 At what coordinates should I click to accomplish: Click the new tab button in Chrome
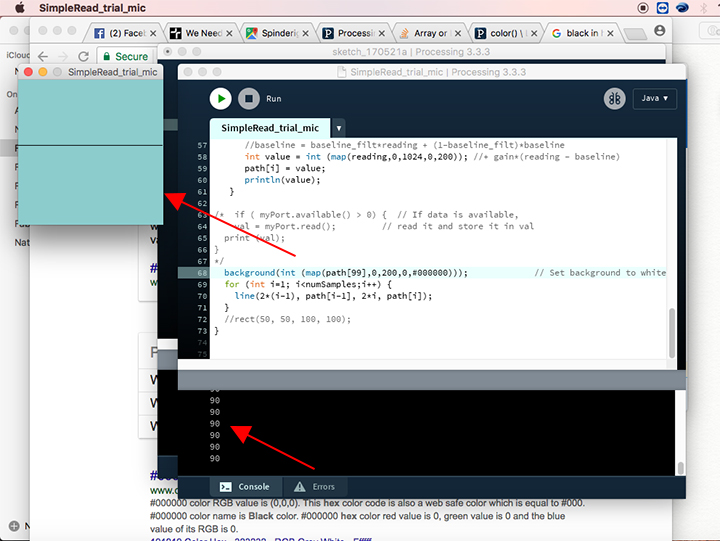coord(635,34)
